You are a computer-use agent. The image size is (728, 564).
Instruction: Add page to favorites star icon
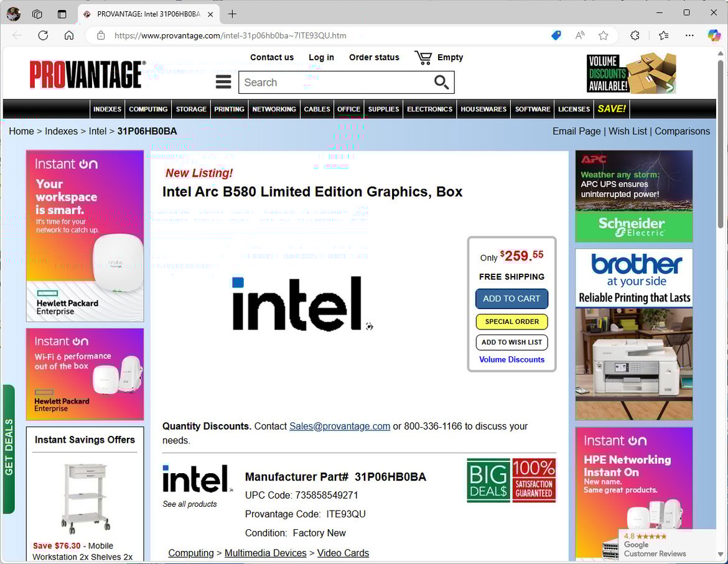pyautogui.click(x=603, y=35)
